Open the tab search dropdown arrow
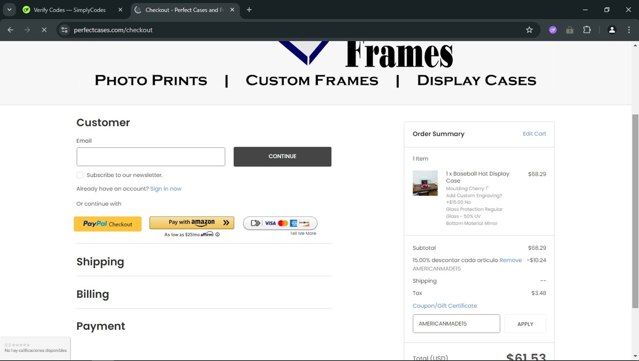This screenshot has width=639, height=361. click(x=9, y=10)
